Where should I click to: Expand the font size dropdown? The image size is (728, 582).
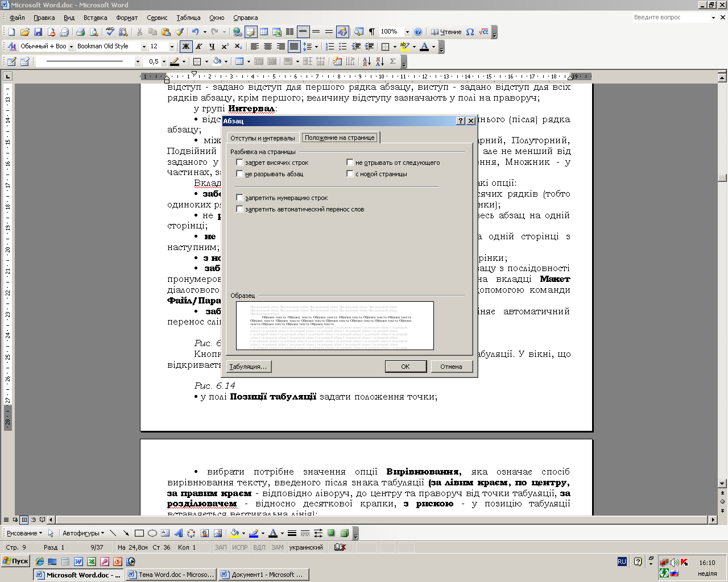point(172,47)
